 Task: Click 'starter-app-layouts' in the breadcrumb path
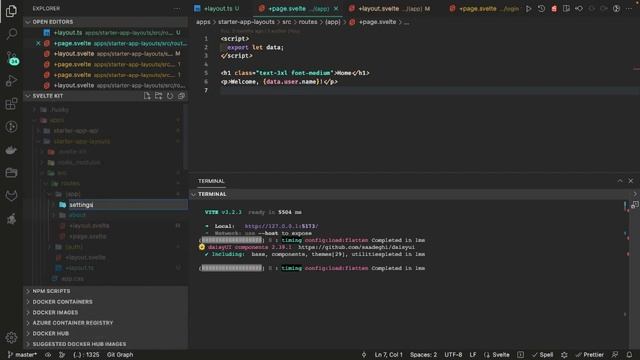(246, 22)
